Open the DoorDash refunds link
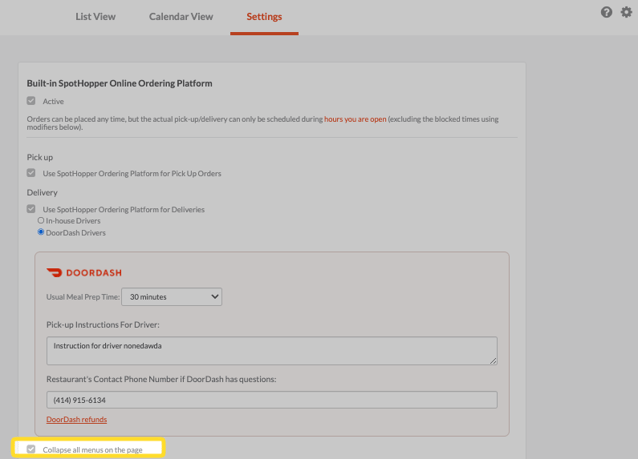The image size is (638, 459). (x=76, y=420)
